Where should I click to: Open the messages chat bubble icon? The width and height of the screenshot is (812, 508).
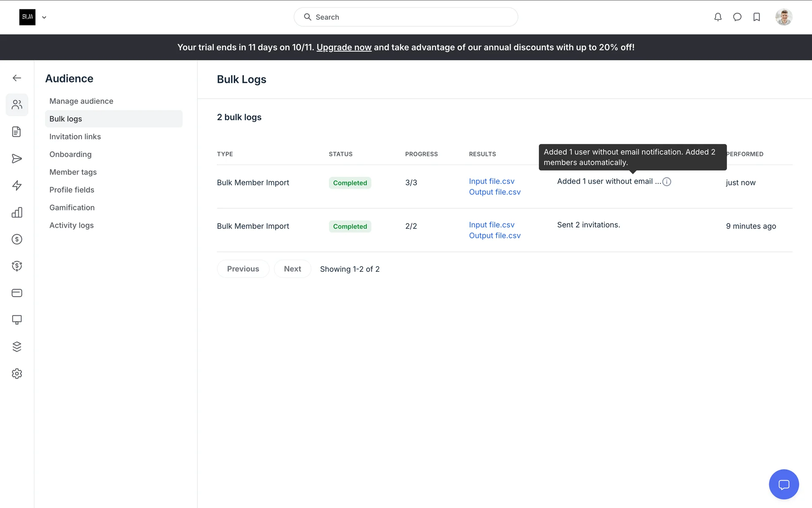pyautogui.click(x=737, y=17)
